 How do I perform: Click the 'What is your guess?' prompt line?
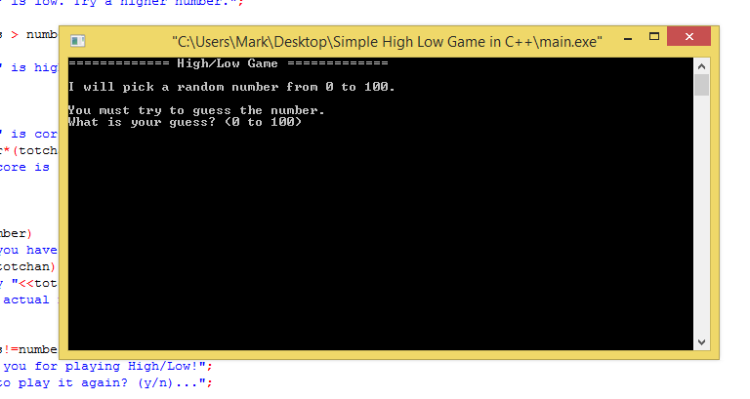(x=185, y=122)
